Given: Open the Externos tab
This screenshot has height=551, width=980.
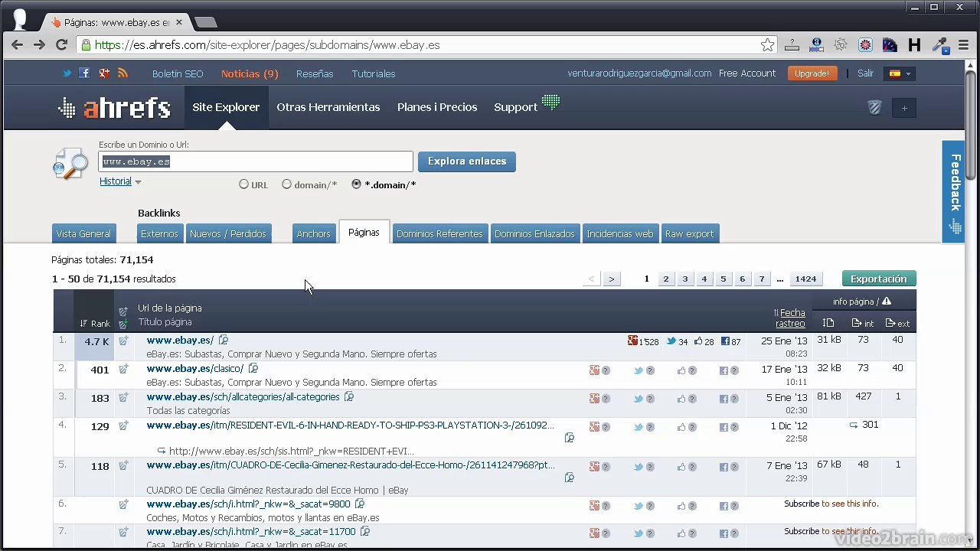Looking at the screenshot, I should (159, 233).
